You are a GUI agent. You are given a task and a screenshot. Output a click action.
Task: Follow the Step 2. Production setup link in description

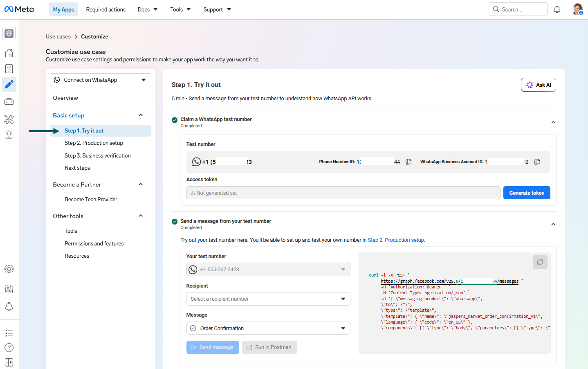[x=396, y=240]
